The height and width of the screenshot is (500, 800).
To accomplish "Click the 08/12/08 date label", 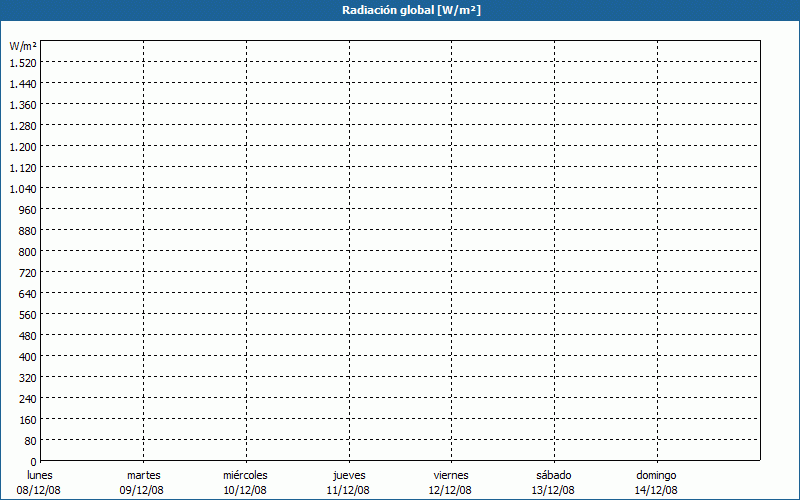I will click(40, 490).
